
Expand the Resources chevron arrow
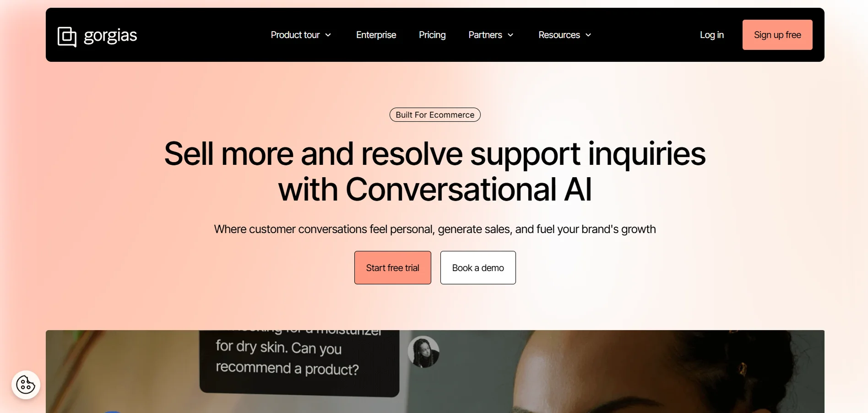click(588, 35)
